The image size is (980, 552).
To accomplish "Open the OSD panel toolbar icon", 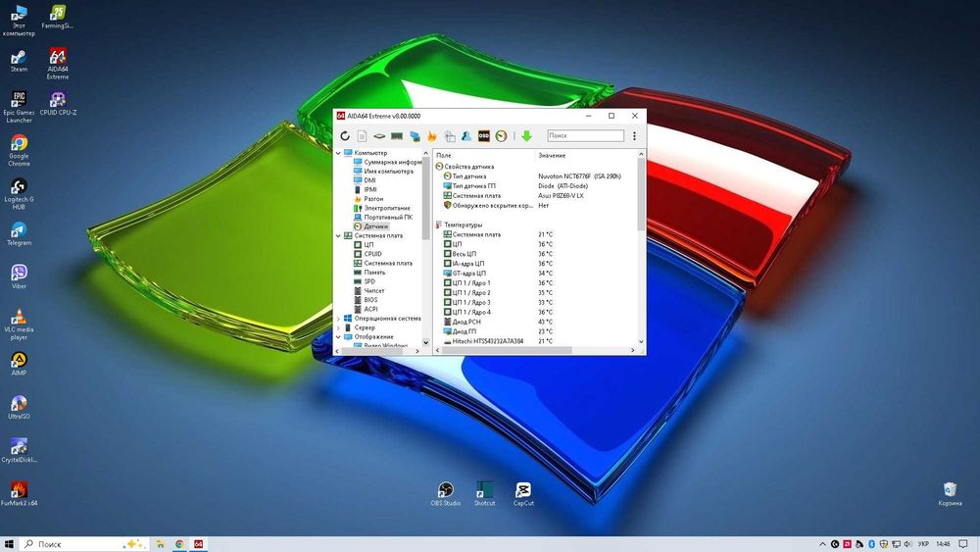I will coord(484,135).
